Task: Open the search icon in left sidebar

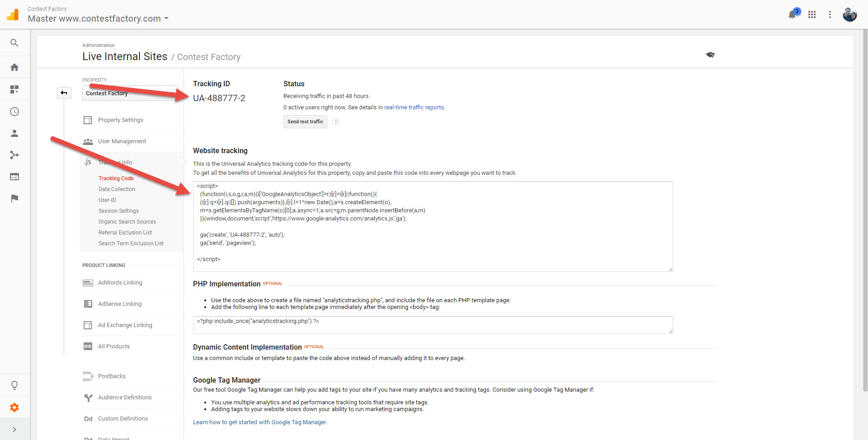Action: pos(14,43)
